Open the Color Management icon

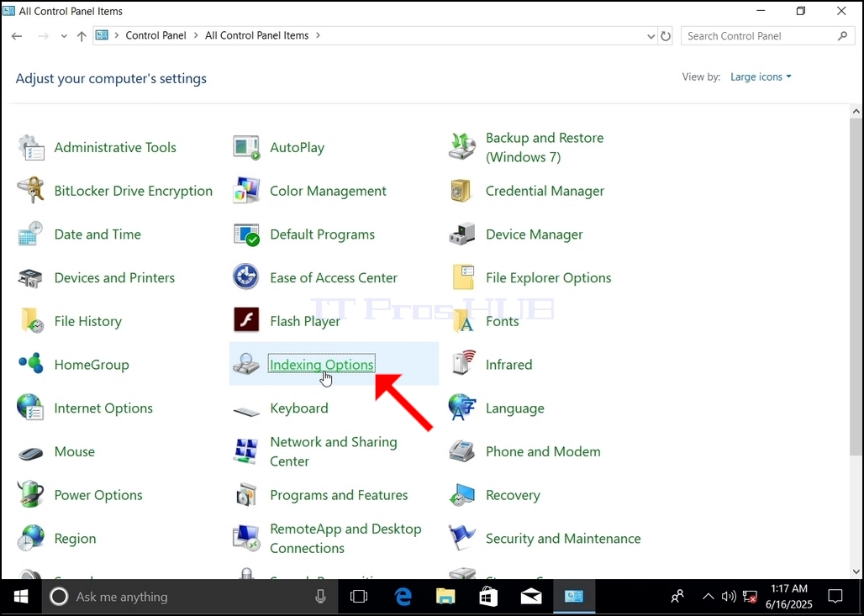click(x=246, y=191)
